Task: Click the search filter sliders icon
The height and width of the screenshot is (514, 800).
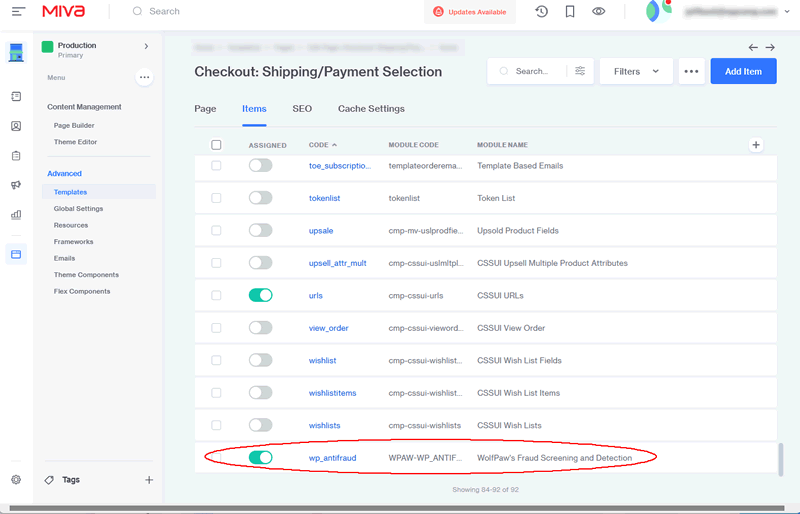Action: pos(580,71)
